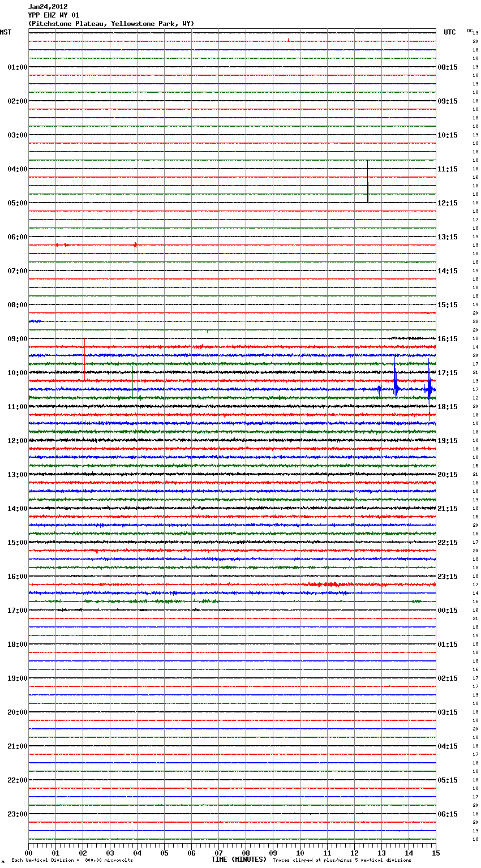Click the 14:15 UTC time label

448,271
